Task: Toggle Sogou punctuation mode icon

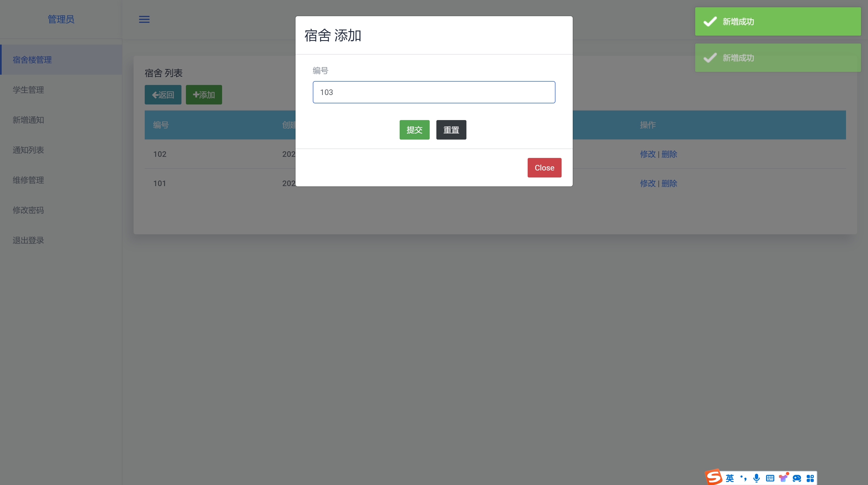Action: coord(743,478)
